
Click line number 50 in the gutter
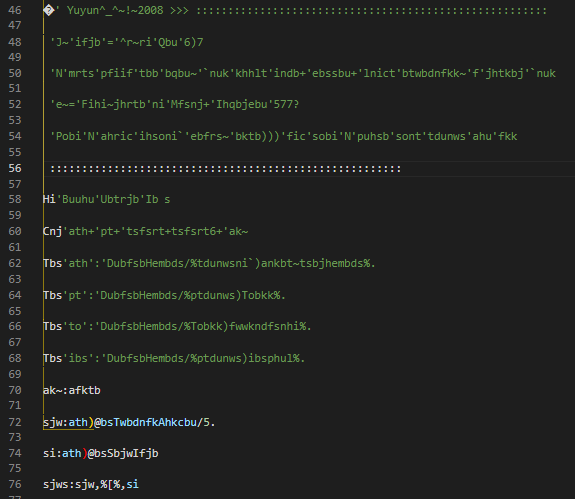15,73
